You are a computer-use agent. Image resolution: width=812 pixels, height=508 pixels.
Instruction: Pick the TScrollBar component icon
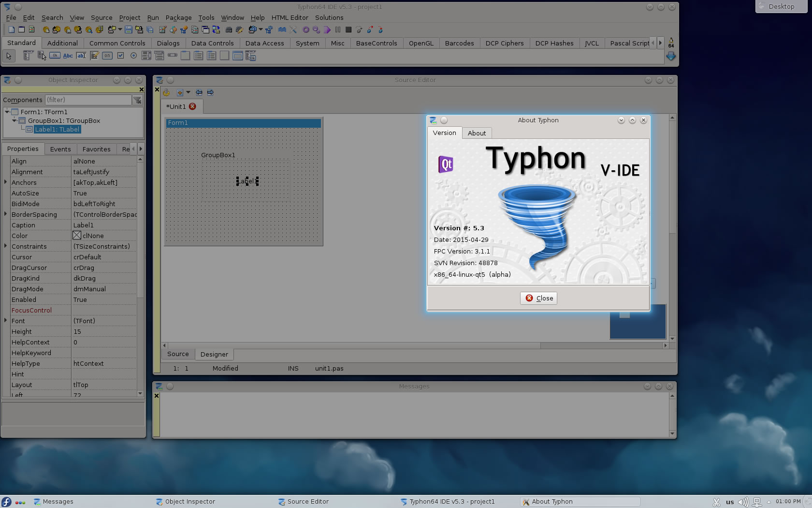click(173, 56)
